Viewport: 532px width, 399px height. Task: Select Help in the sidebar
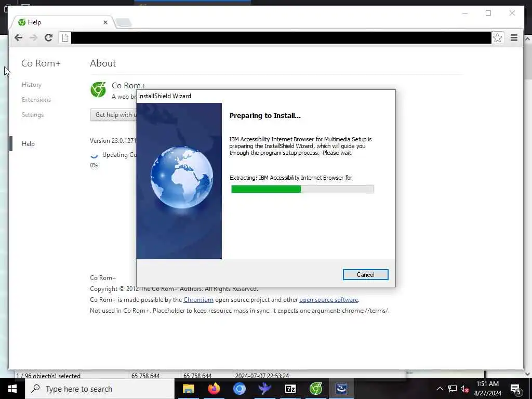[x=28, y=144]
